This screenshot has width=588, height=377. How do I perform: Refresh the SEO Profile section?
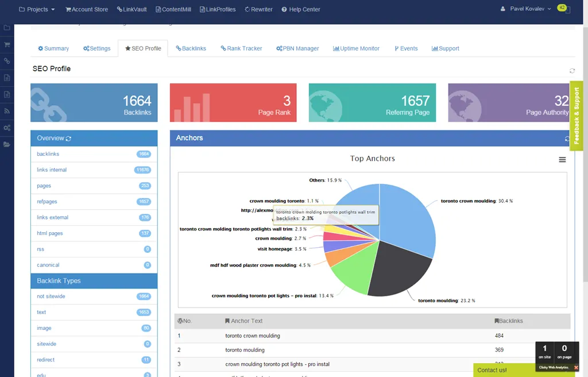click(572, 71)
